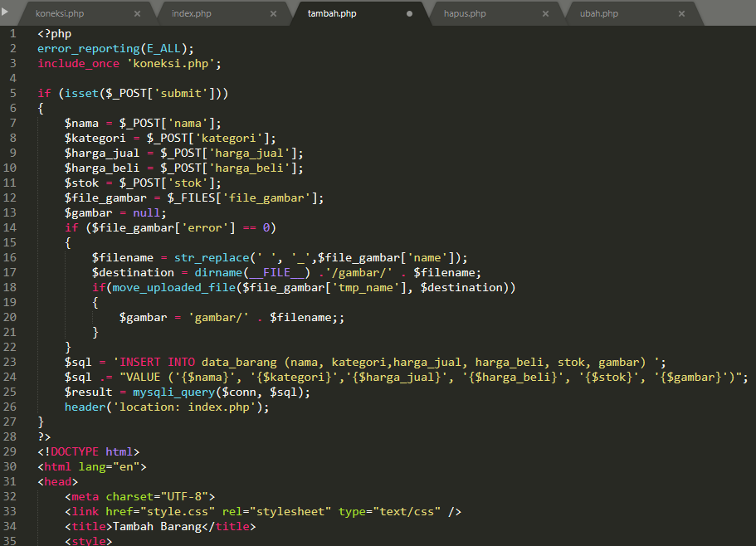Click the $nama variable assignment

(x=143, y=124)
